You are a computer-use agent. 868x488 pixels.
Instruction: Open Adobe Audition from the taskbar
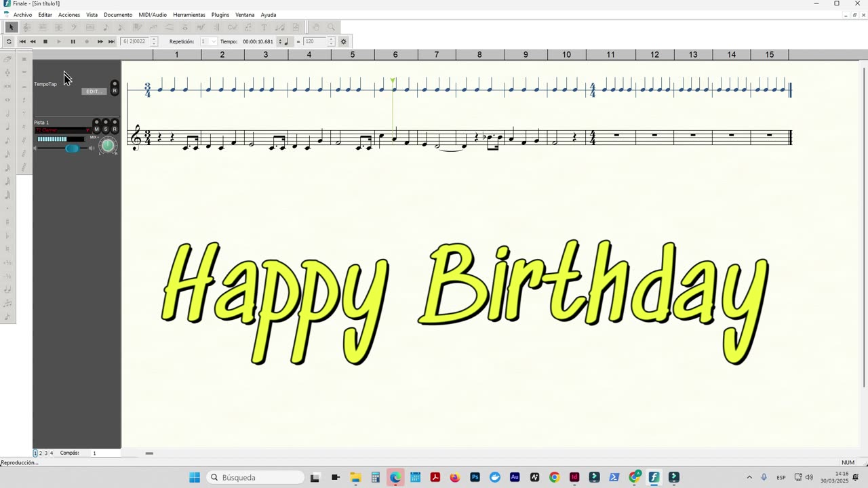click(x=515, y=477)
